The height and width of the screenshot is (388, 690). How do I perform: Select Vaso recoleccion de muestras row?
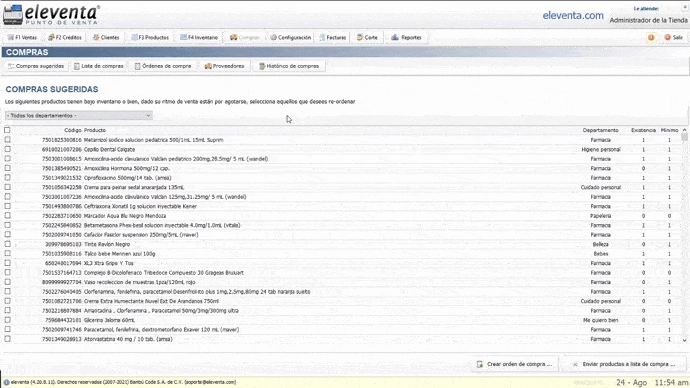point(343,282)
